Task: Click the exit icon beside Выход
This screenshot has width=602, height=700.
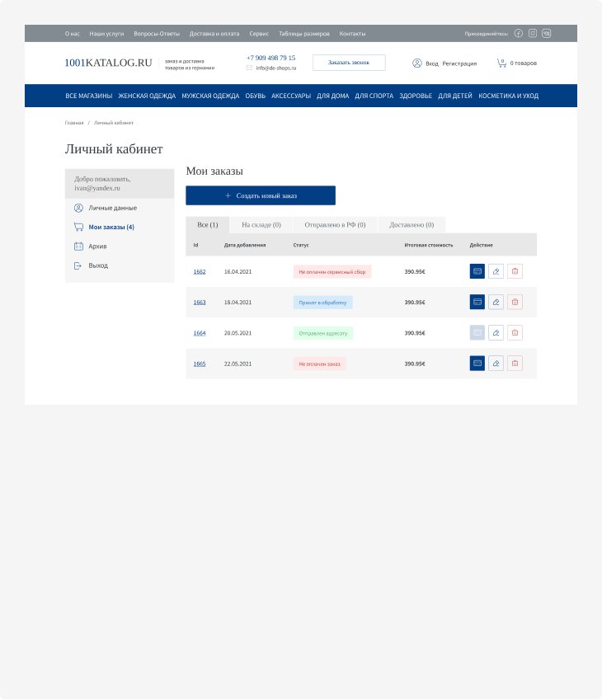Action: coord(78,265)
